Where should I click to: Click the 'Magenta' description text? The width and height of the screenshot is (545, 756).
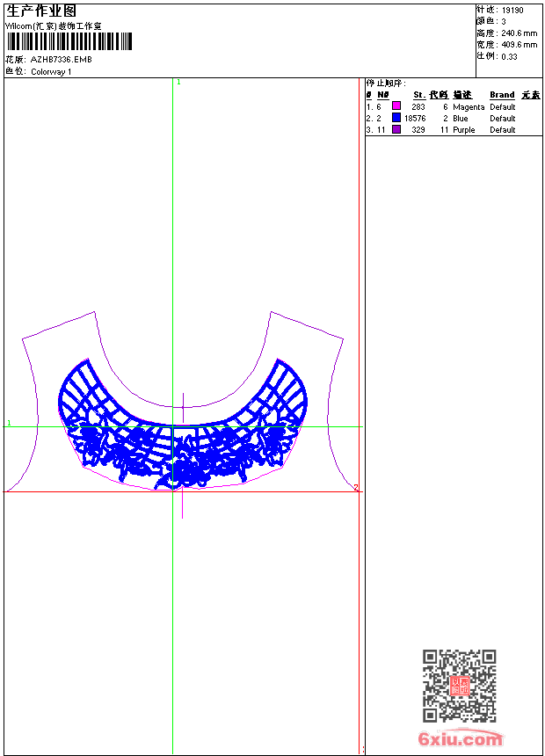[469, 107]
